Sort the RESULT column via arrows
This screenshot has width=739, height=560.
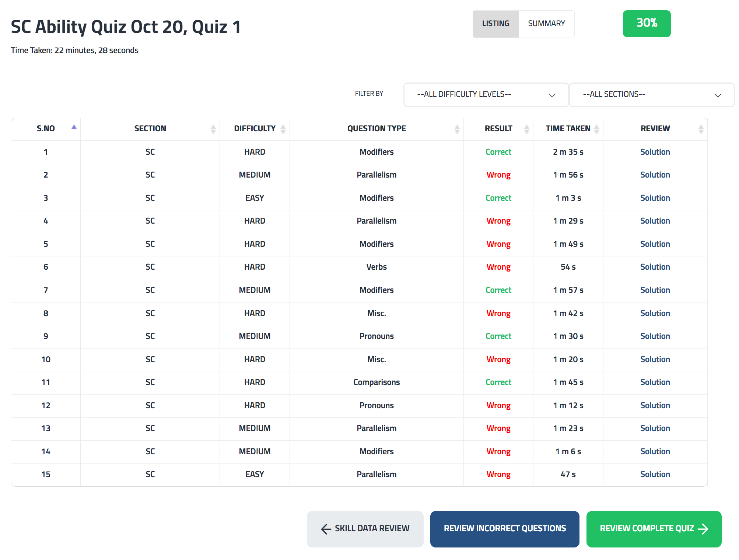526,129
